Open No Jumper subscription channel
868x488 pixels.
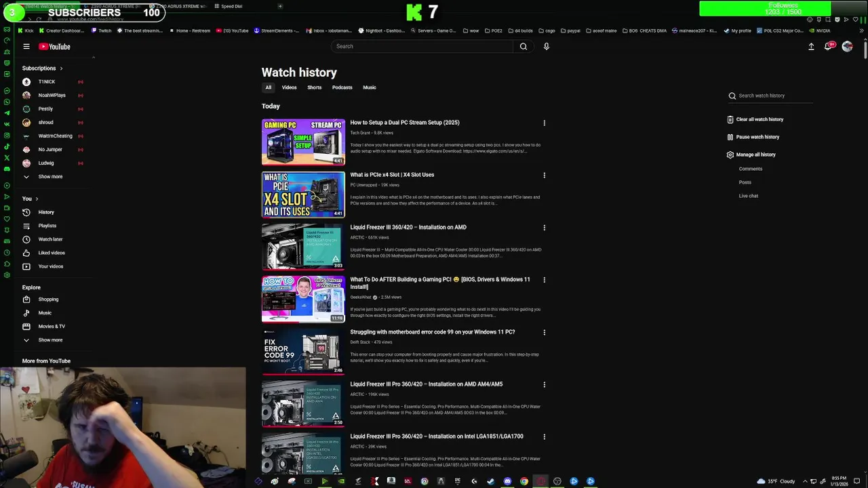50,149
